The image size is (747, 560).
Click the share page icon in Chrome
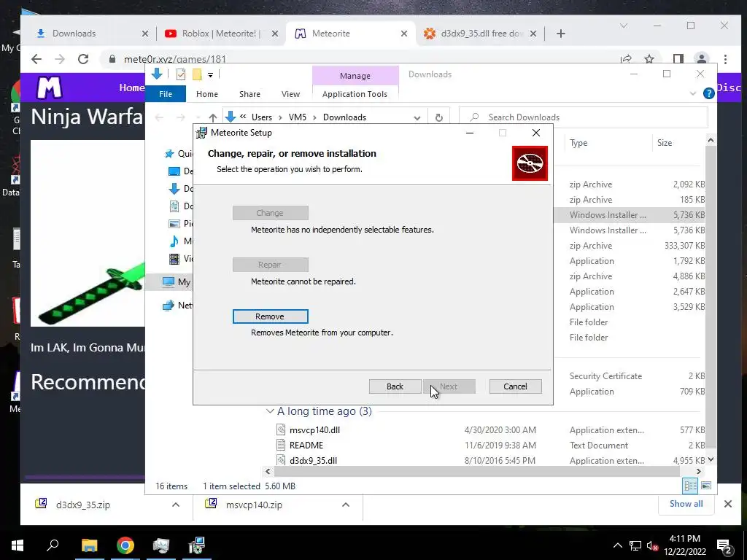point(626,59)
